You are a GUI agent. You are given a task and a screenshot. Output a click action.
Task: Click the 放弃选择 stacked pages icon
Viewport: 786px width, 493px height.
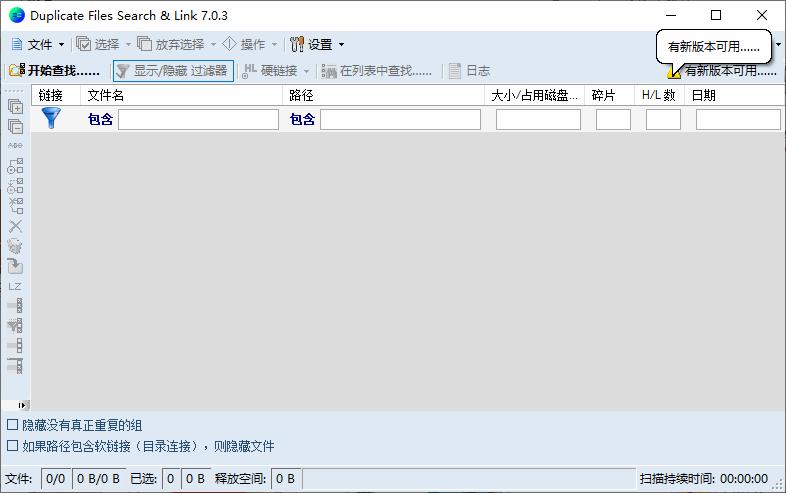pyautogui.click(x=144, y=44)
